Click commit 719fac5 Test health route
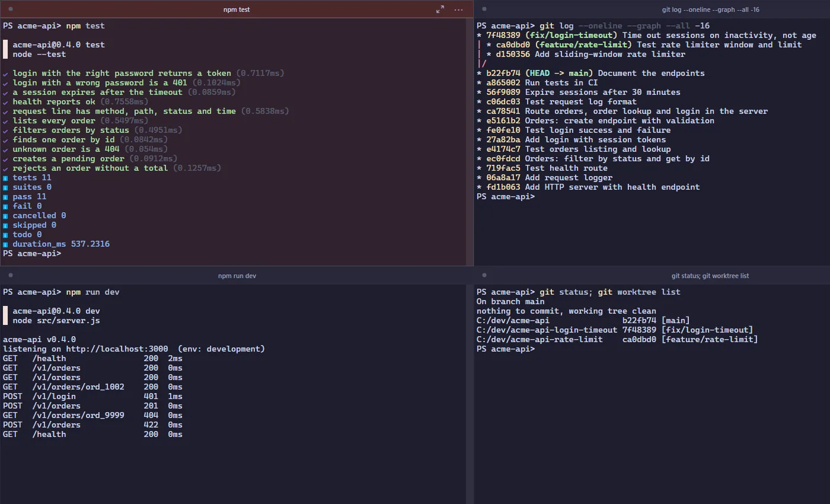The width and height of the screenshot is (830, 504). (x=547, y=168)
